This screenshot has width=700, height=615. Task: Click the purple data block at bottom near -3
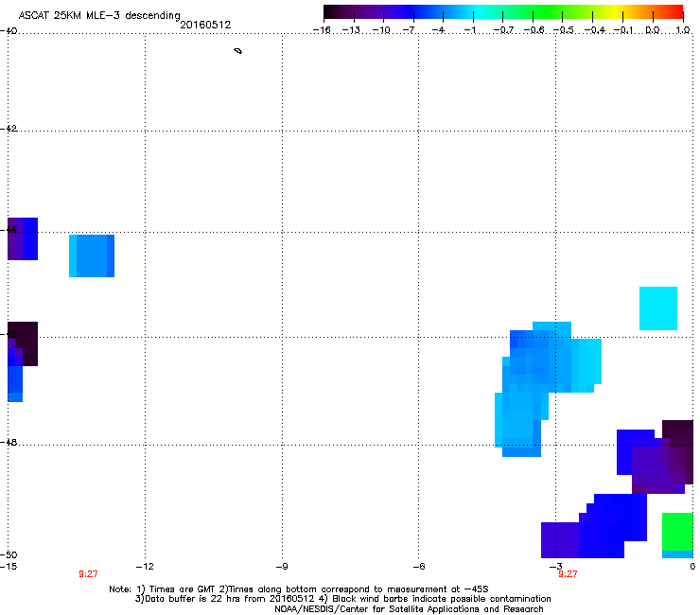pos(560,540)
